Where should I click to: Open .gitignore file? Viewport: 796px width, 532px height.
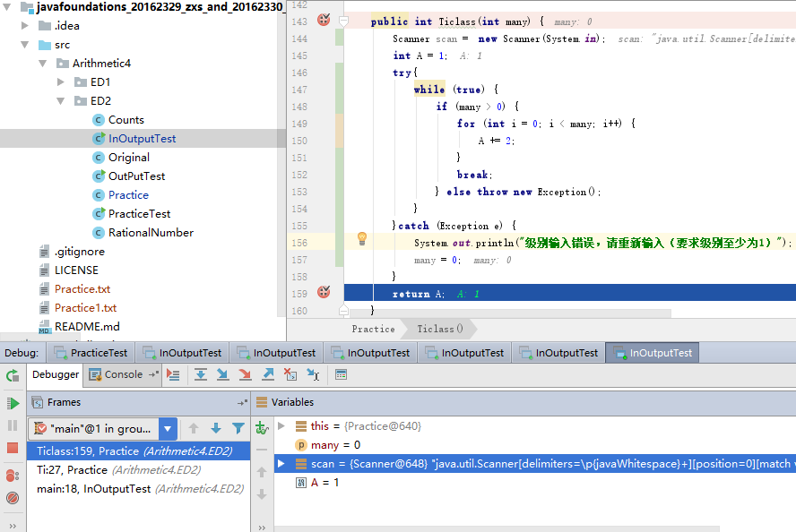[x=80, y=251]
